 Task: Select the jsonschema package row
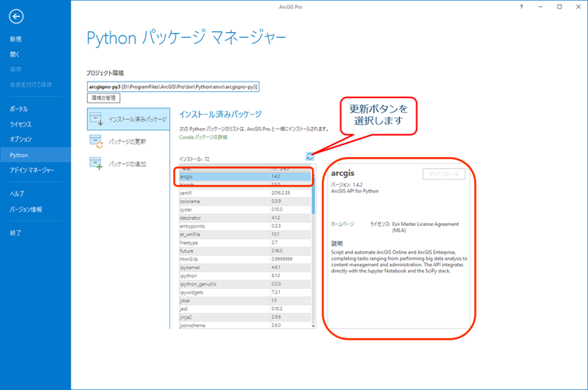pos(245,325)
